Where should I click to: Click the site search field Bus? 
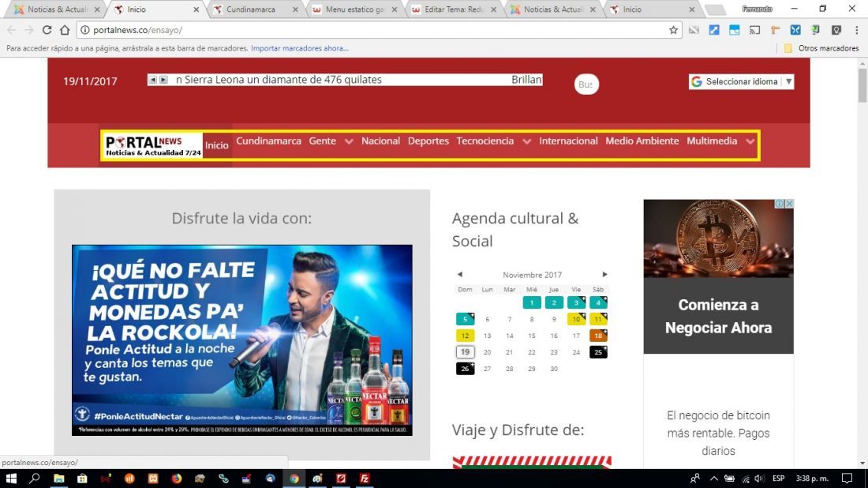(586, 84)
